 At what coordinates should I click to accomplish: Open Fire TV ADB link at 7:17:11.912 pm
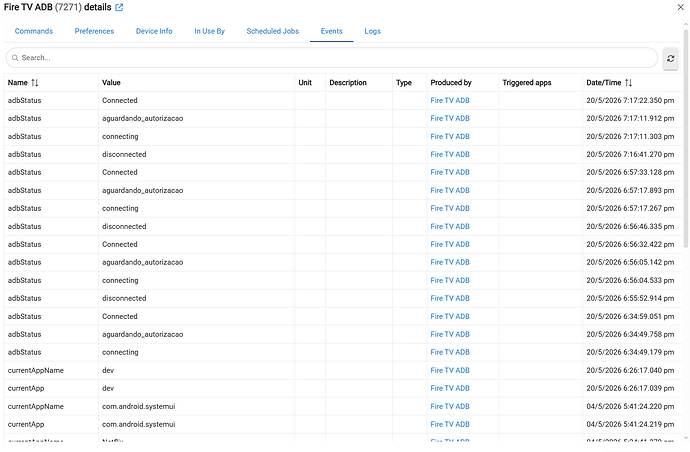click(450, 118)
